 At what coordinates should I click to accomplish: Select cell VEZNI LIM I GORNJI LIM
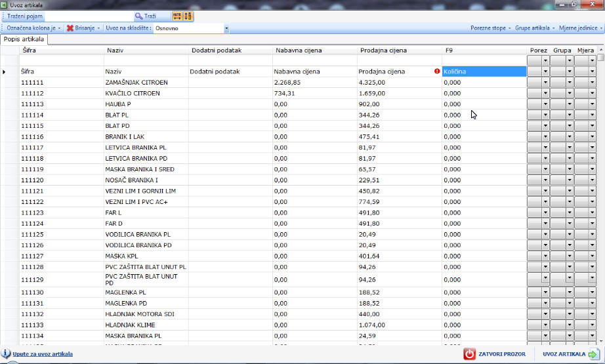(146, 191)
